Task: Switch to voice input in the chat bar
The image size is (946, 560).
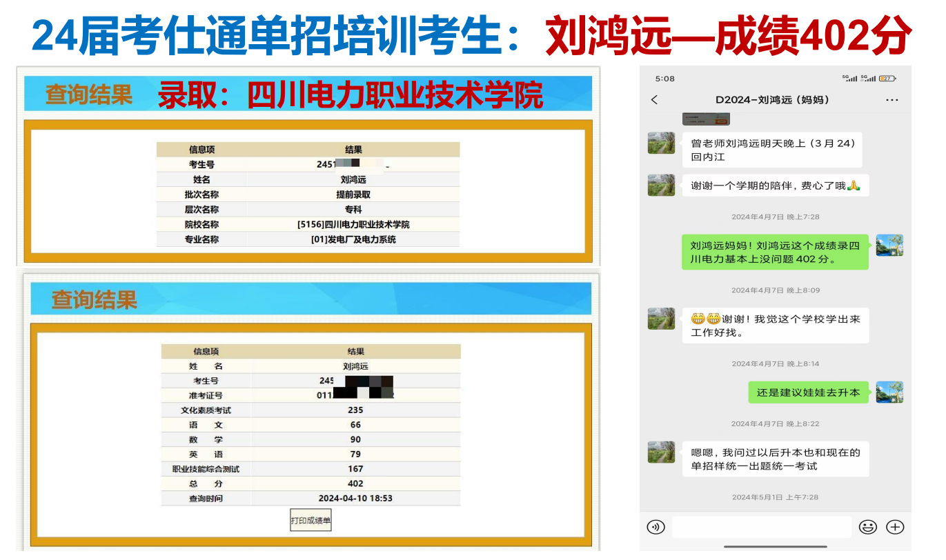Action: 656,527
